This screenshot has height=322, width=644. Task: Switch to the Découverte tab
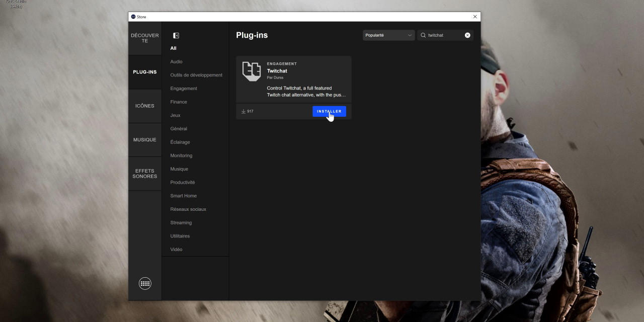[145, 38]
